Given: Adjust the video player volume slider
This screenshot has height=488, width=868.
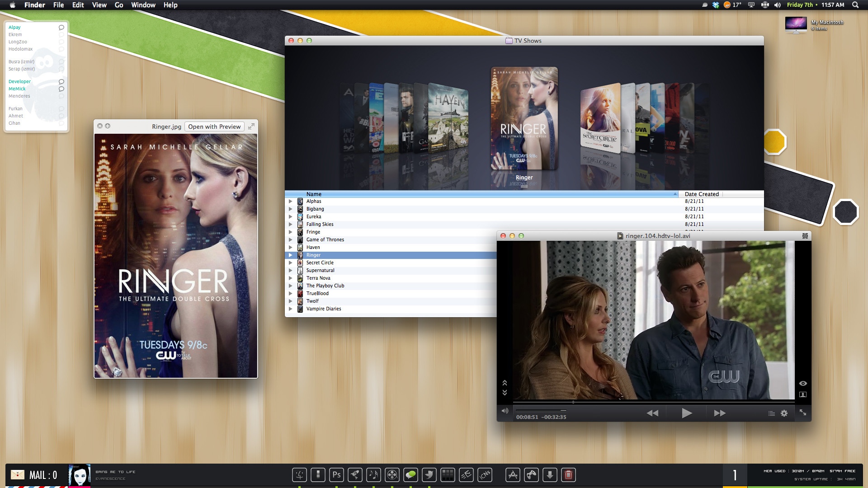Looking at the screenshot, I should pos(542,411).
